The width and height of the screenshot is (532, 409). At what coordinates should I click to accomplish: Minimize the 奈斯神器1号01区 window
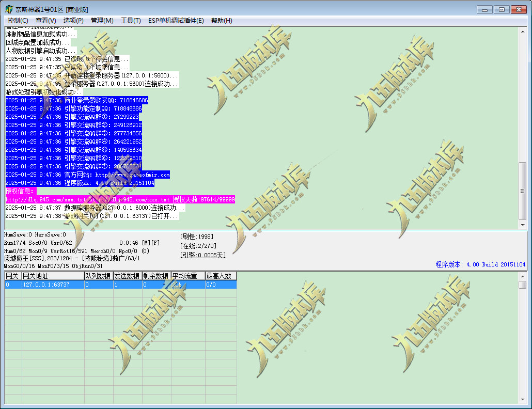point(484,9)
